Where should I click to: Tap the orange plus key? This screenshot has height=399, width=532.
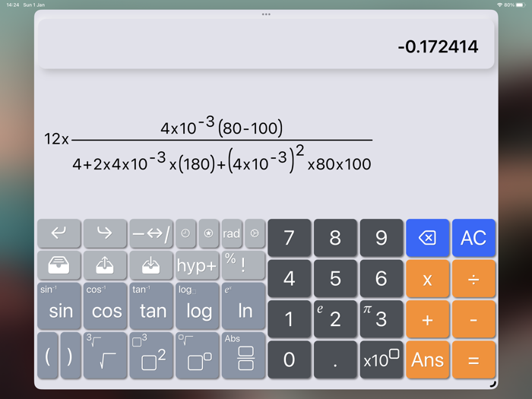point(427,319)
